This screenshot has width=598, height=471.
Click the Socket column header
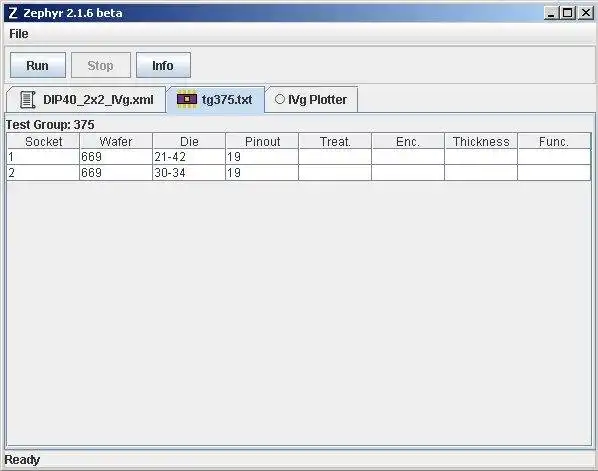tap(43, 141)
